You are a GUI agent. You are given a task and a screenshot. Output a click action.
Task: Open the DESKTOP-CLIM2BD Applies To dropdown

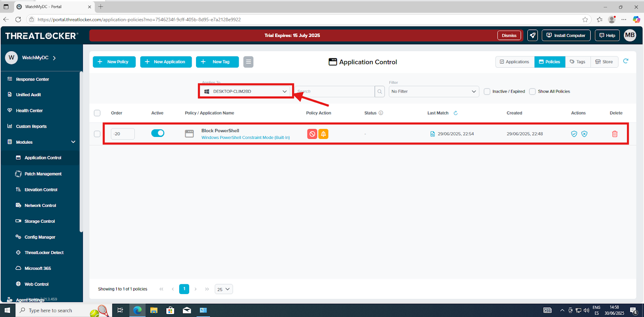[245, 91]
